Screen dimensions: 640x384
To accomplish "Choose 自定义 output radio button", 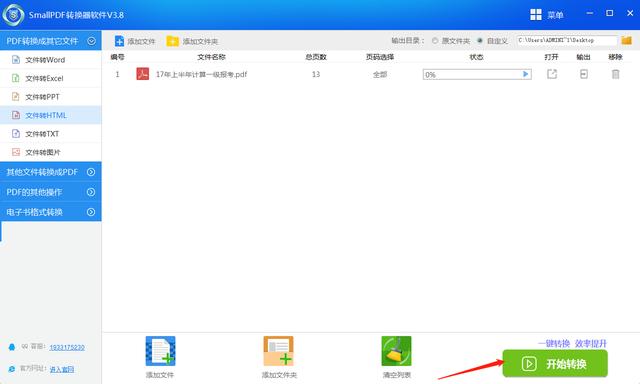I will pos(480,41).
